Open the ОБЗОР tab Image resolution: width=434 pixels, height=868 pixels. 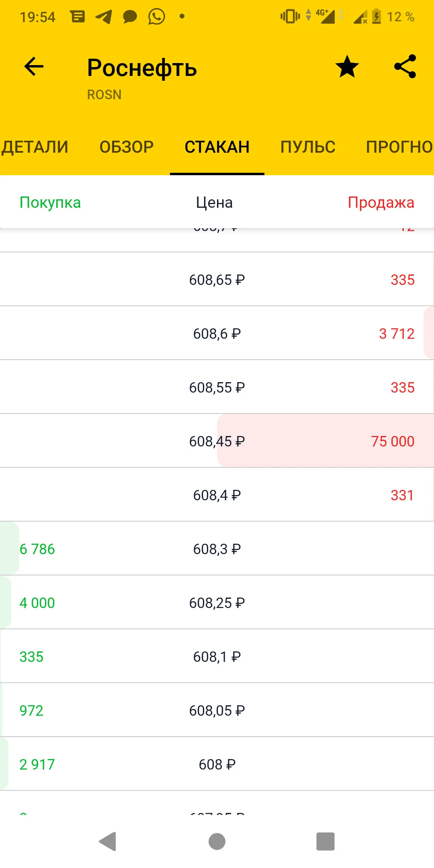pyautogui.click(x=127, y=147)
